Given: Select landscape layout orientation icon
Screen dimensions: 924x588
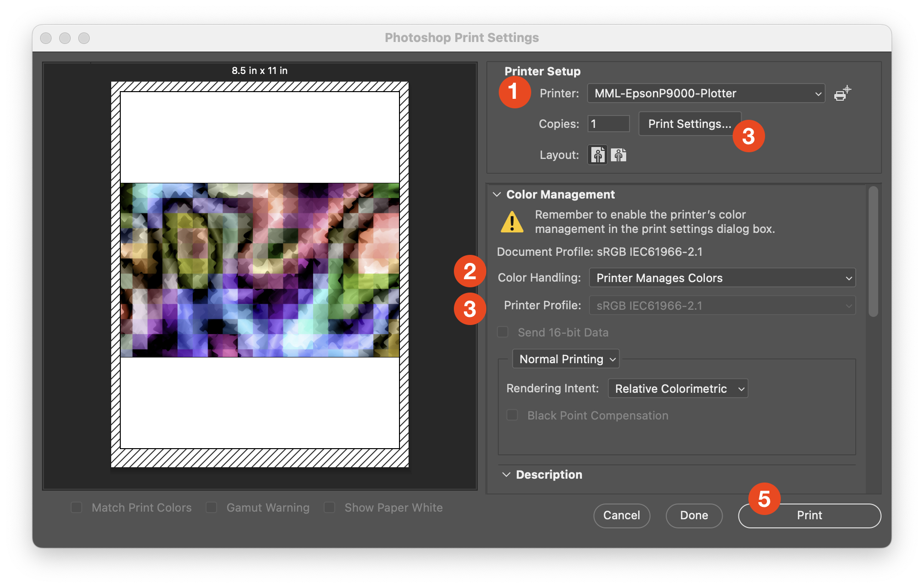Looking at the screenshot, I should (x=619, y=155).
